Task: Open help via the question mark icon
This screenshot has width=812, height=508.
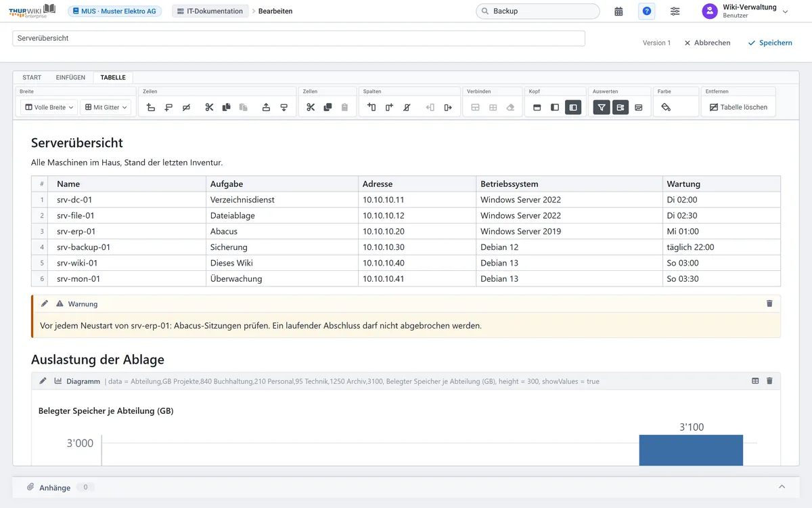Action: 647,12
